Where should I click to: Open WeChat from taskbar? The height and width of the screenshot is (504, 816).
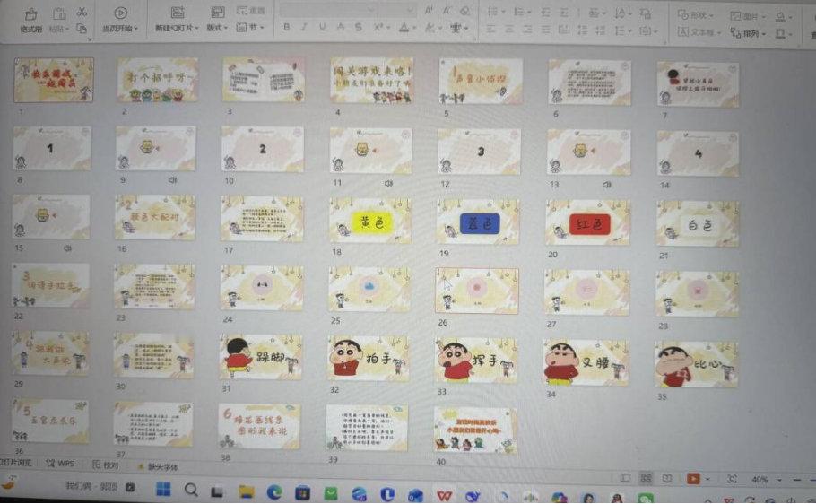646,498
